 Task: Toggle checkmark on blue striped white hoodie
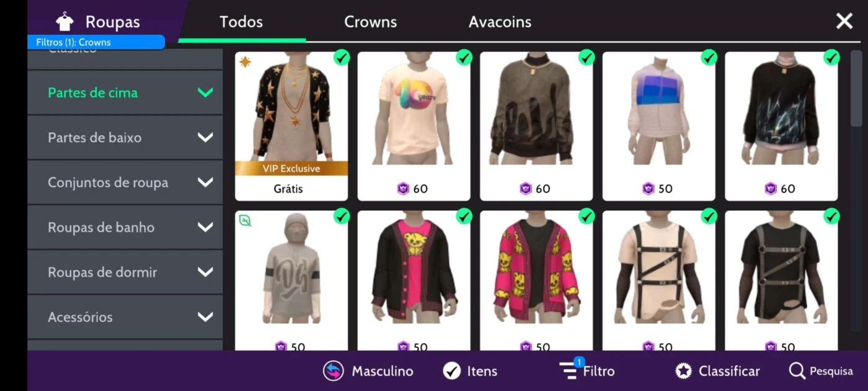pos(709,58)
